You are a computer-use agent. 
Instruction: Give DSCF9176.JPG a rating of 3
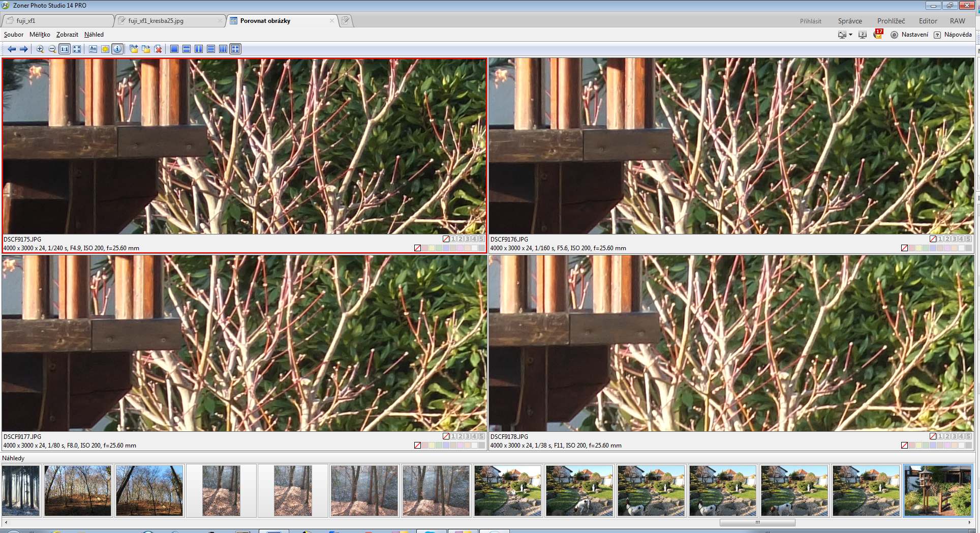pos(954,239)
